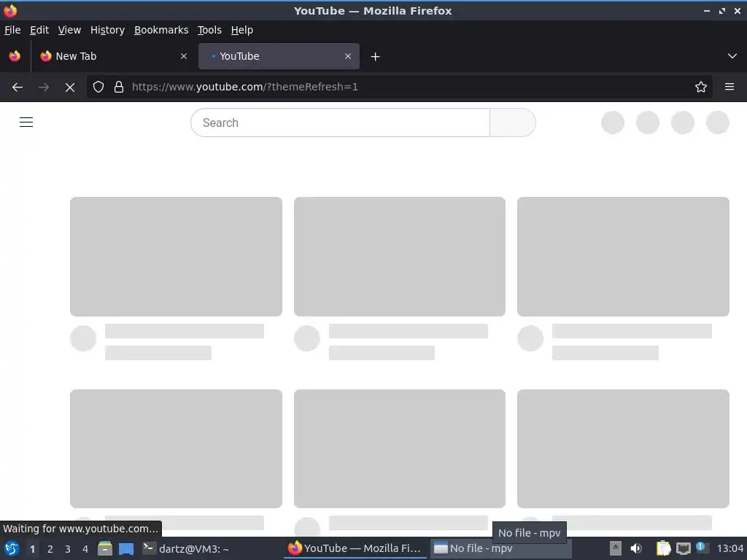Open the Firefox application menu button
This screenshot has width=747, height=560.
point(729,87)
